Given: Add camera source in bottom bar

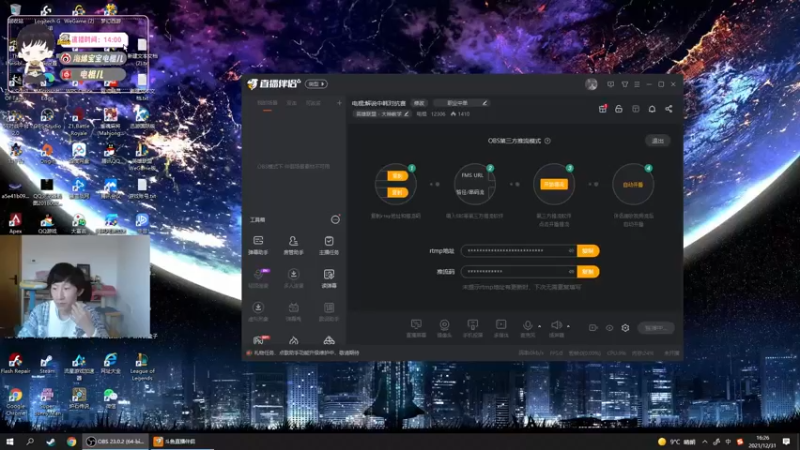Looking at the screenshot, I should coord(444,328).
